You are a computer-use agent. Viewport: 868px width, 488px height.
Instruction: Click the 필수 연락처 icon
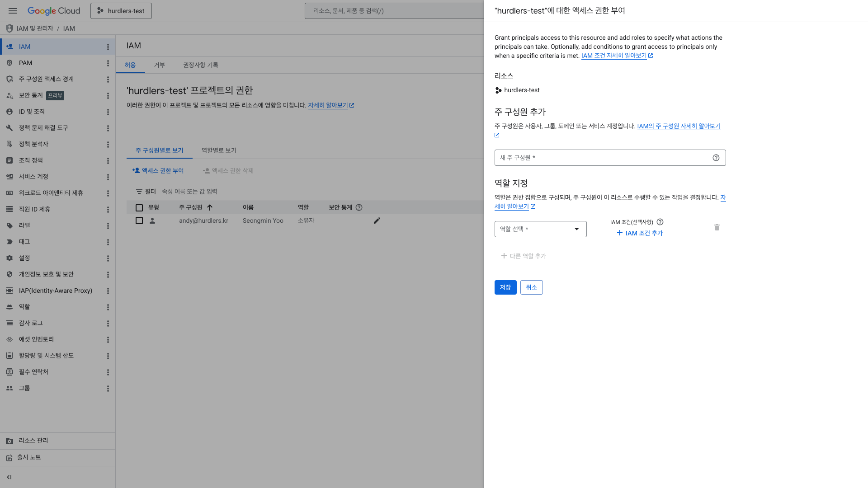coord(9,372)
